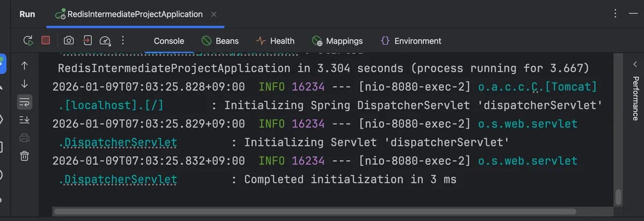The width and height of the screenshot is (644, 221).
Task: Click the print console output icon
Action: [24, 138]
